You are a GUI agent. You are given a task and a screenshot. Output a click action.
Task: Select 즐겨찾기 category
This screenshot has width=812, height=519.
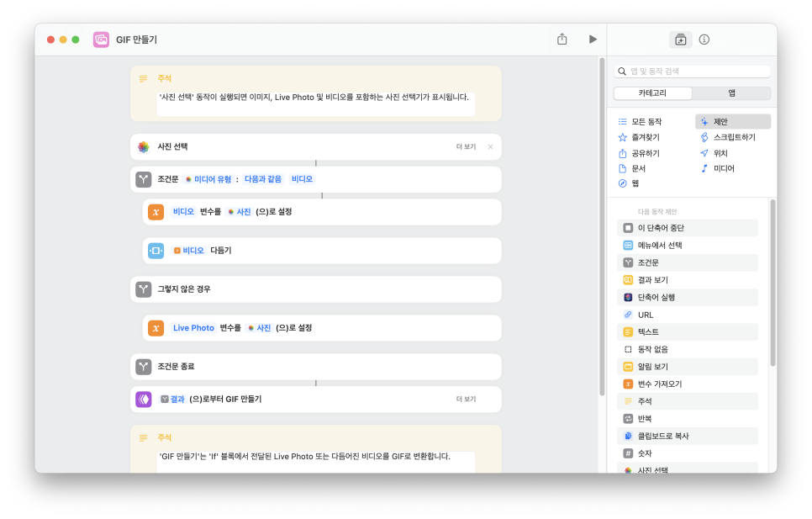coord(645,137)
